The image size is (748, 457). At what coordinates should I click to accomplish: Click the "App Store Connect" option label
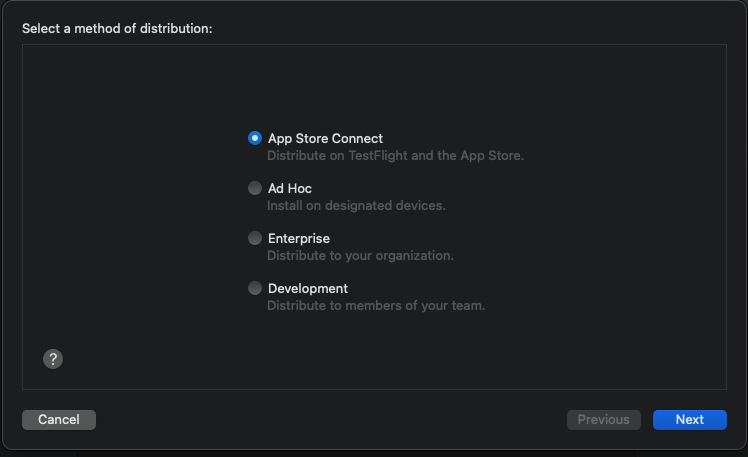point(325,138)
